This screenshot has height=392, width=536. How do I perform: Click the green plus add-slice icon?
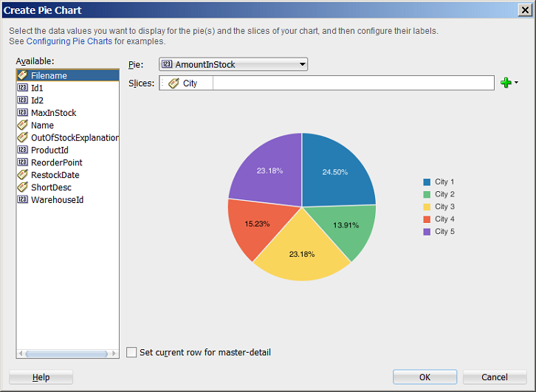click(506, 83)
